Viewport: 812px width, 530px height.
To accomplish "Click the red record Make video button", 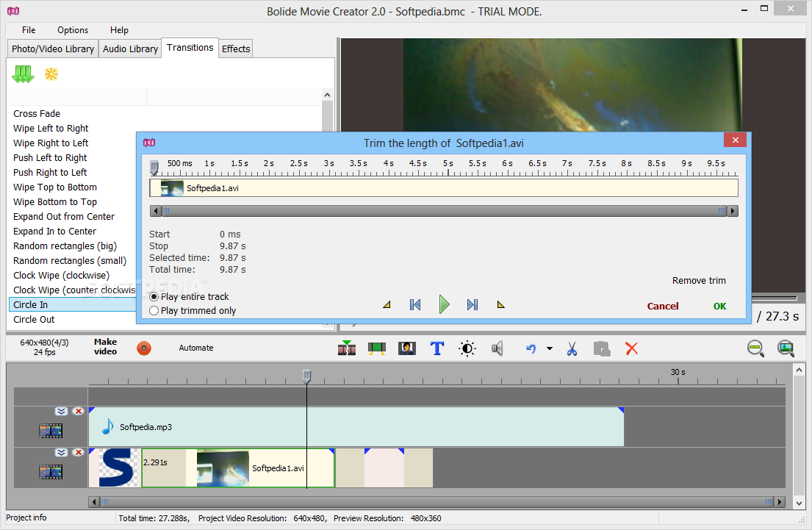I will pos(144,348).
